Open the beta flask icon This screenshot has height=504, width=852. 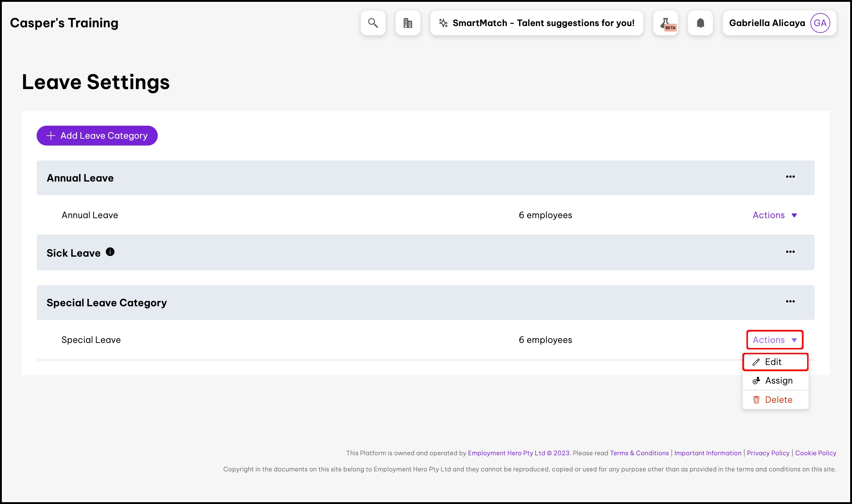pyautogui.click(x=665, y=23)
